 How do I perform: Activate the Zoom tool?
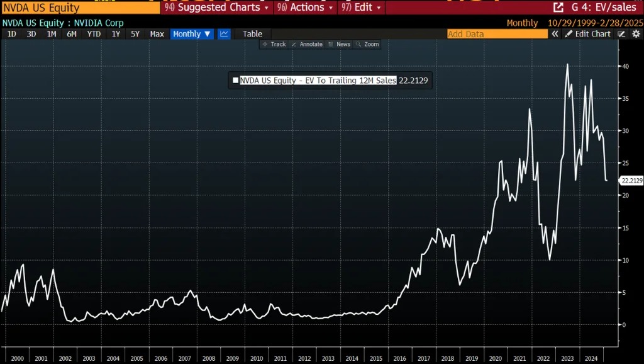(367, 44)
